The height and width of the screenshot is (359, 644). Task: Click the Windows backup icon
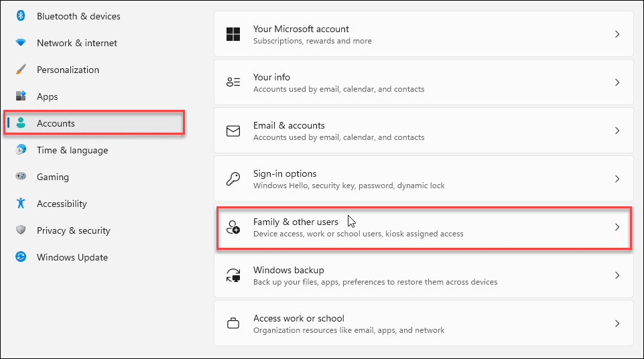(x=233, y=275)
